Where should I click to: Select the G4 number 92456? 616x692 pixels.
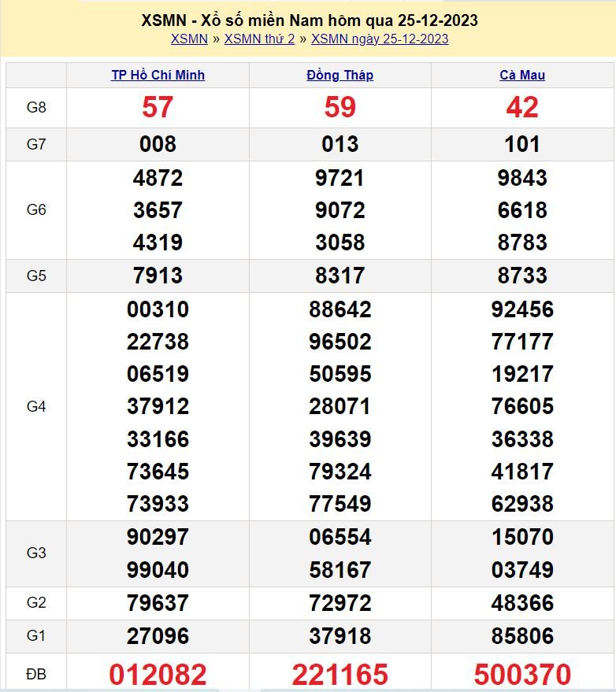click(x=522, y=309)
